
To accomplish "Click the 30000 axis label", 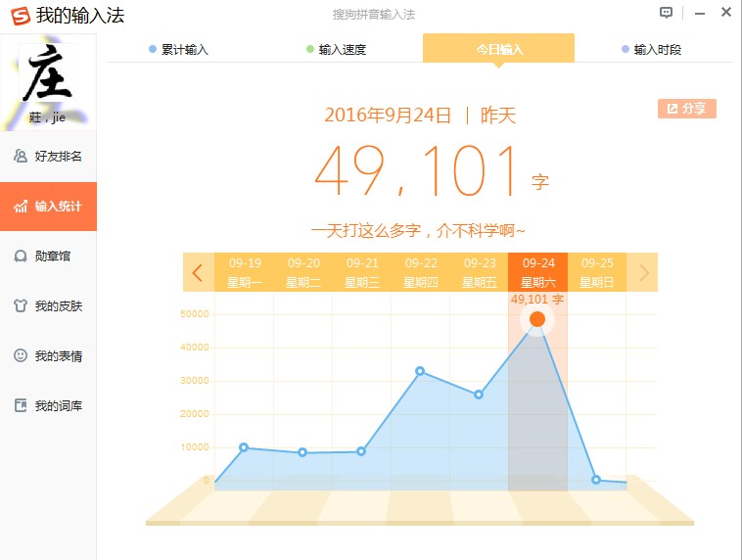I will pos(195,381).
